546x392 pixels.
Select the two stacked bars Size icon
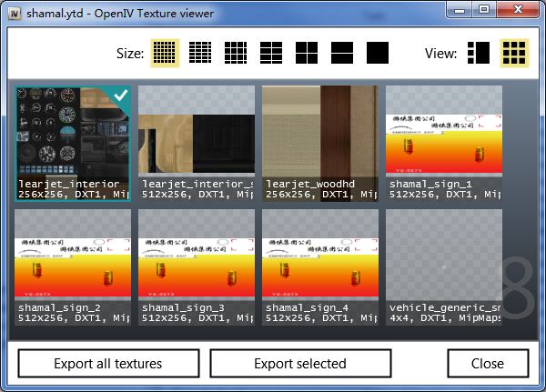pos(342,53)
